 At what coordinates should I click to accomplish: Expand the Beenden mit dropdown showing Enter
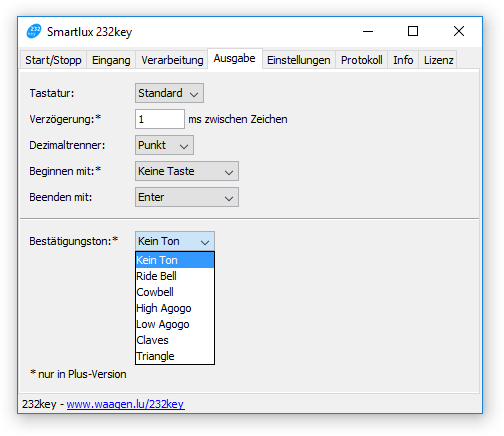[x=187, y=197]
